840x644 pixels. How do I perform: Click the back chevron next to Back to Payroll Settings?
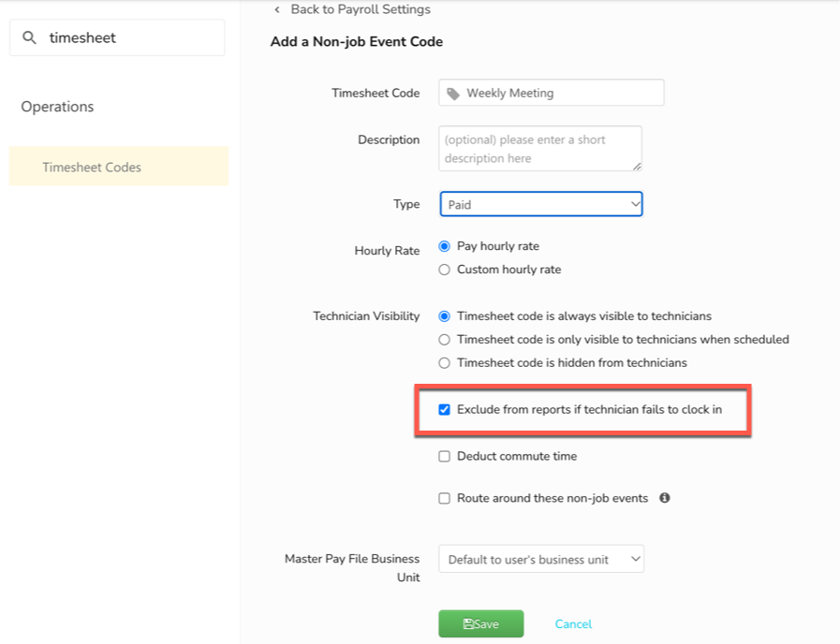276,9
